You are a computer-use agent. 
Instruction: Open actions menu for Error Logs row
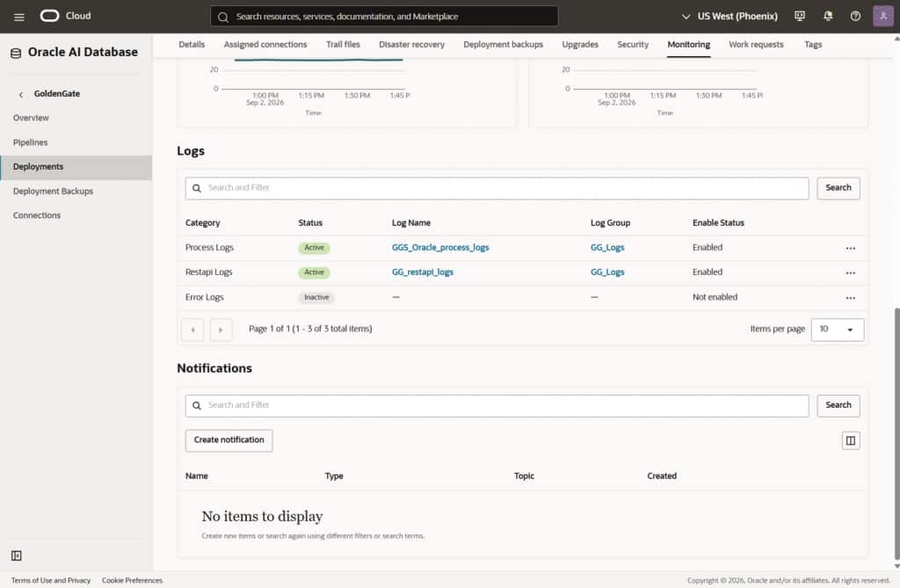(x=850, y=298)
